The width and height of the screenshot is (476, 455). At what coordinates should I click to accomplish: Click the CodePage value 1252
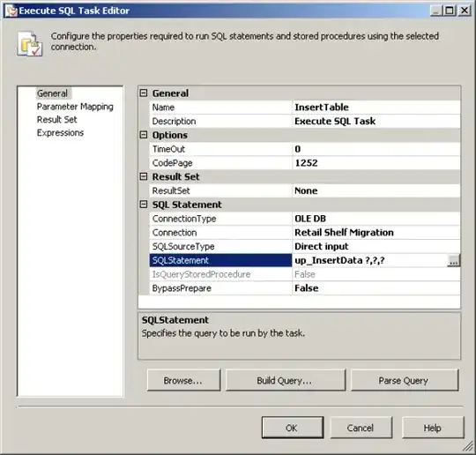pyautogui.click(x=376, y=163)
